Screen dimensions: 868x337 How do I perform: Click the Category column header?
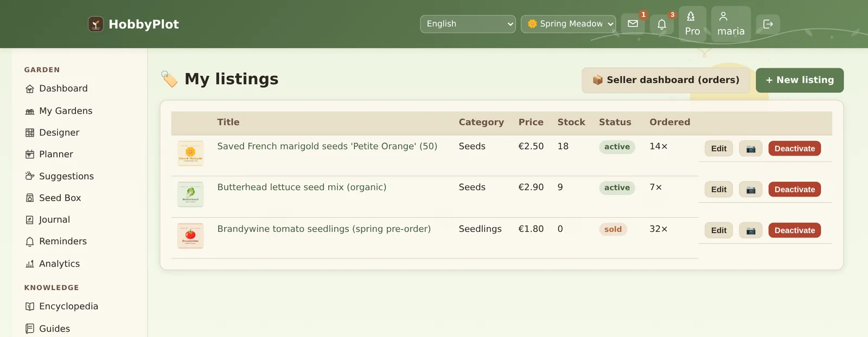point(481,122)
